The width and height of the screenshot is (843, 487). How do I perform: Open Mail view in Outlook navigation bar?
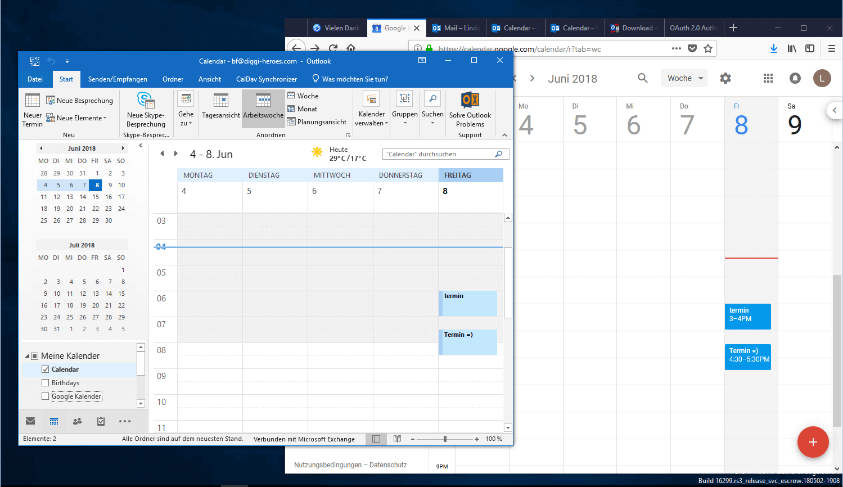pos(31,421)
